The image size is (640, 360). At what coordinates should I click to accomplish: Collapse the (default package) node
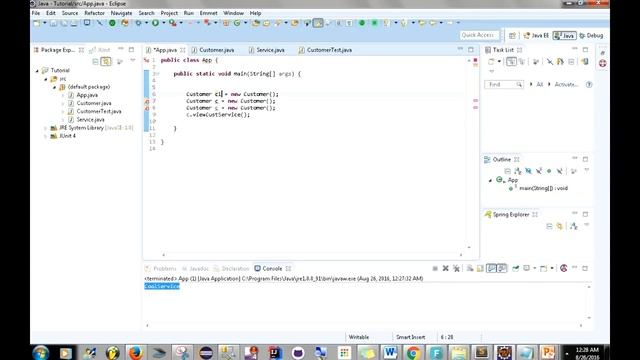coord(54,87)
